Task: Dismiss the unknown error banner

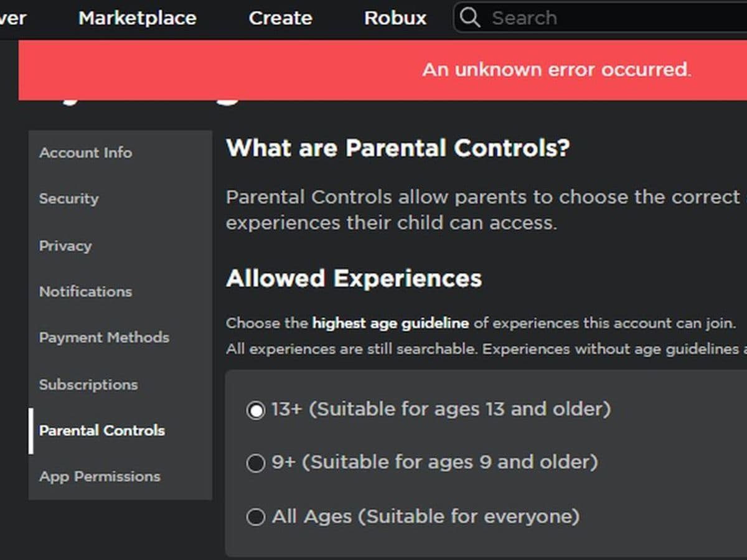Action: pyautogui.click(x=558, y=69)
